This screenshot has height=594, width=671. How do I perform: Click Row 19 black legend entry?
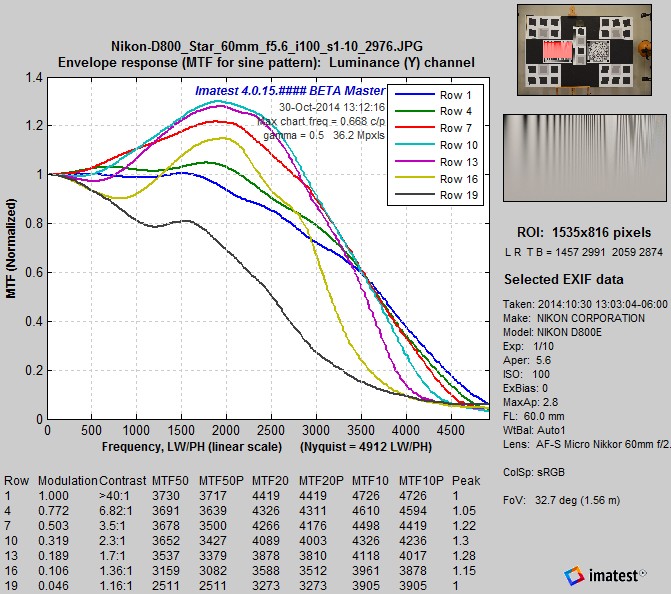click(x=436, y=195)
